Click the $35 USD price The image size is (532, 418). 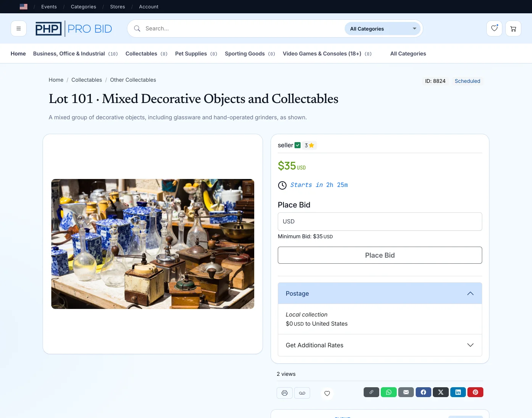coord(292,166)
